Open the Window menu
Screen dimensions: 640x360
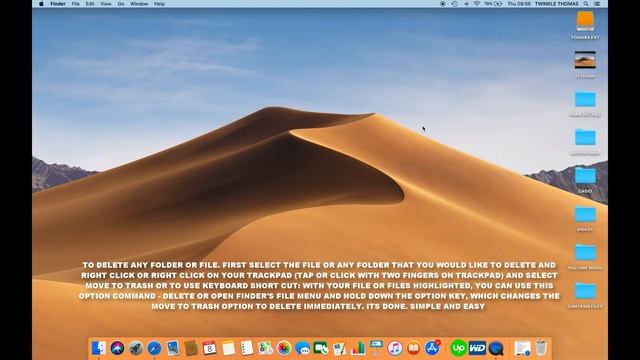coord(139,4)
